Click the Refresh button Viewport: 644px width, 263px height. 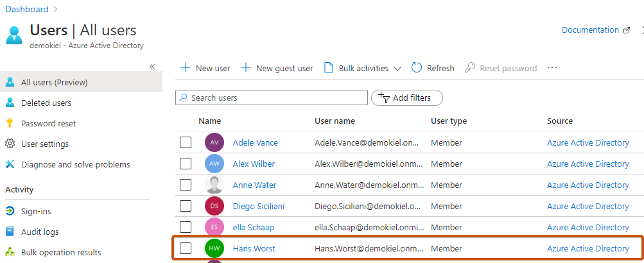pyautogui.click(x=433, y=68)
